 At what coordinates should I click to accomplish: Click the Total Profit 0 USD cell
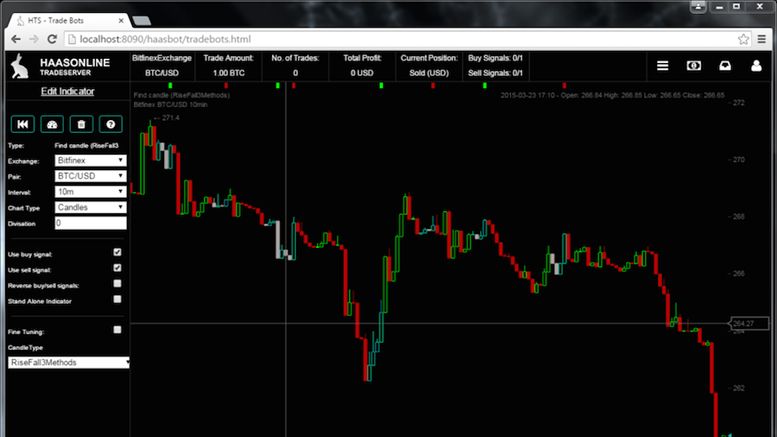(362, 65)
